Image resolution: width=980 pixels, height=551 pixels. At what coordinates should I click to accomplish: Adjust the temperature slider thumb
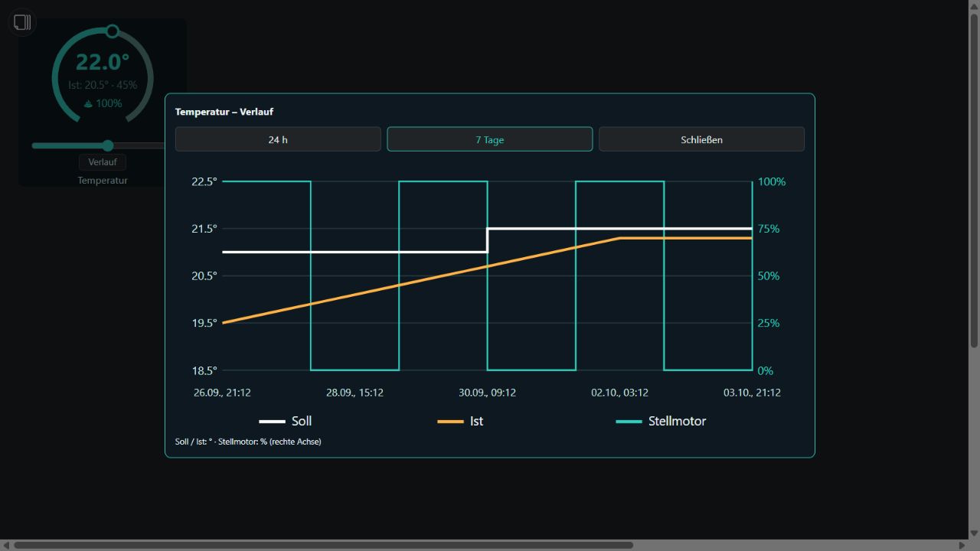point(108,145)
